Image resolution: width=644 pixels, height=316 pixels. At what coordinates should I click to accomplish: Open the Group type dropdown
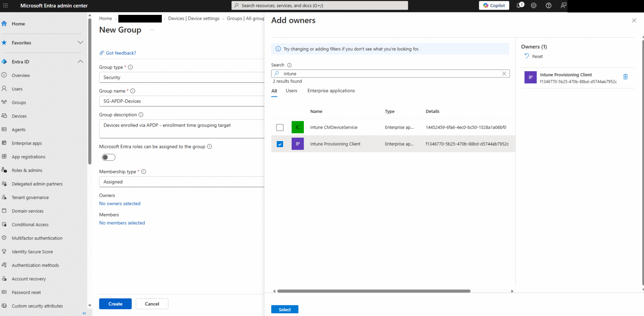[x=182, y=77]
